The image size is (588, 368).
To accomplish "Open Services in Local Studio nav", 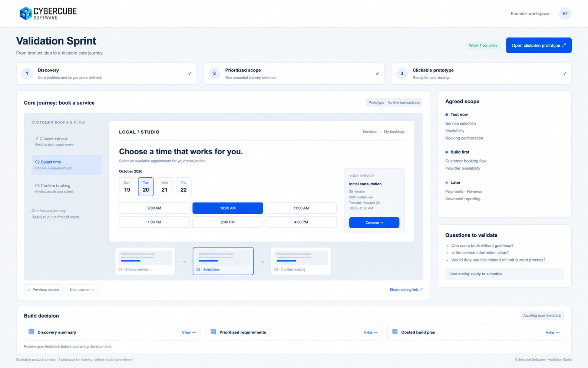I will coord(369,132).
